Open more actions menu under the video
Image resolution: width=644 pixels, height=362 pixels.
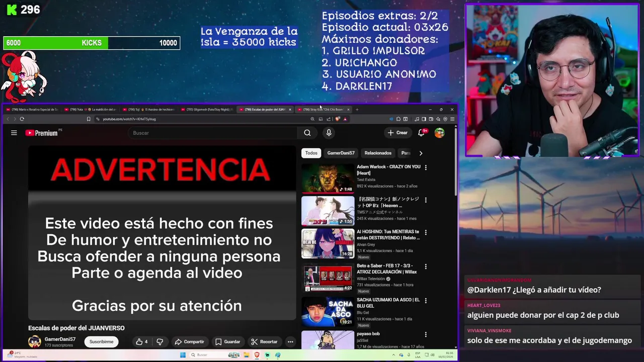click(x=290, y=342)
